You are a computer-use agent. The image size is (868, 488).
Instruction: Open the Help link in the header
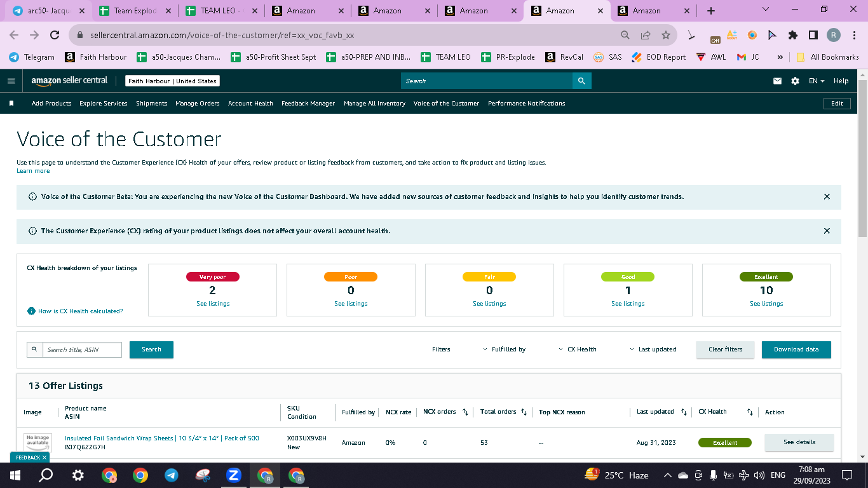pyautogui.click(x=841, y=81)
